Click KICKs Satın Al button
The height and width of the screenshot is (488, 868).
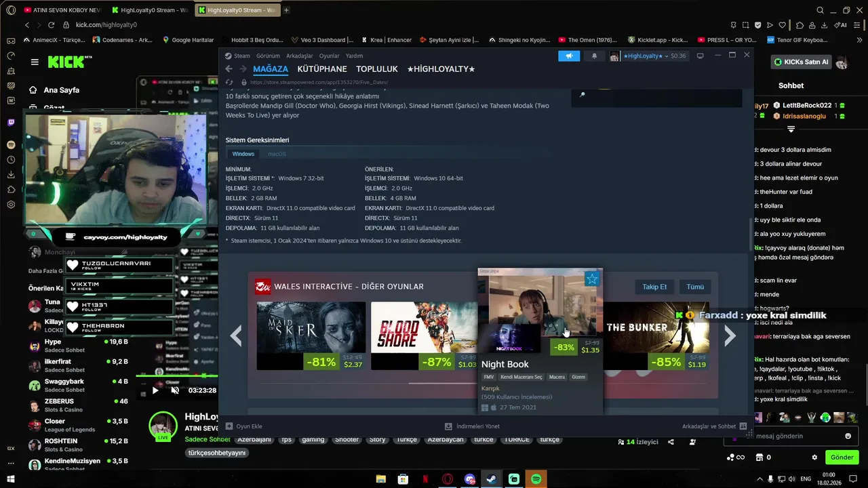pyautogui.click(x=802, y=62)
